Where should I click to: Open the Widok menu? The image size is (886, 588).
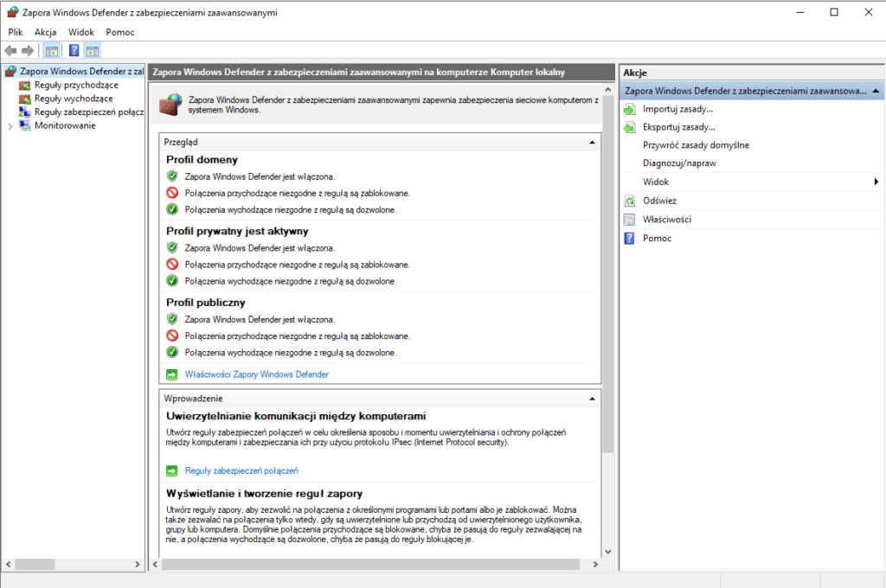click(80, 32)
